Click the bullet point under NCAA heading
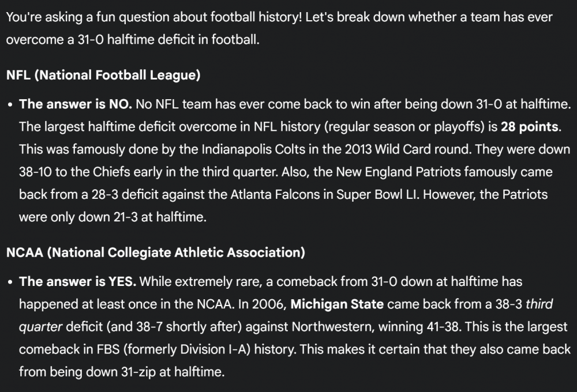577x392 pixels. (10, 282)
